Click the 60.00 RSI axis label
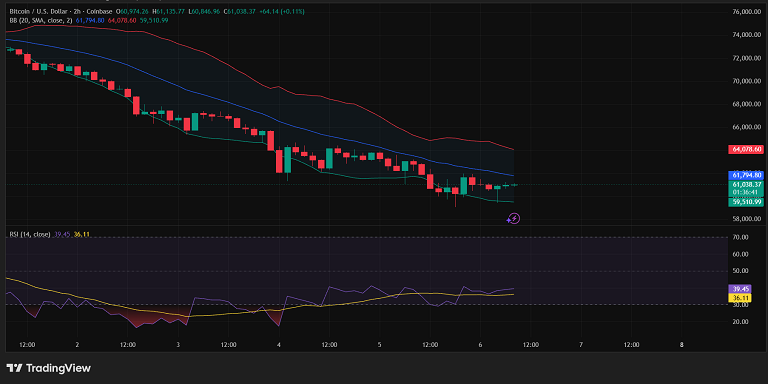Viewport: 768px width, 384px height. (x=740, y=254)
